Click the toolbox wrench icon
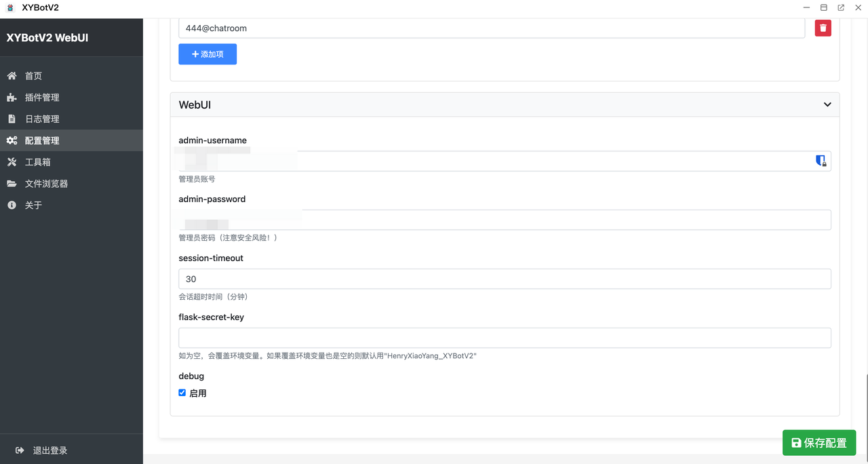The width and height of the screenshot is (868, 464). coord(12,162)
